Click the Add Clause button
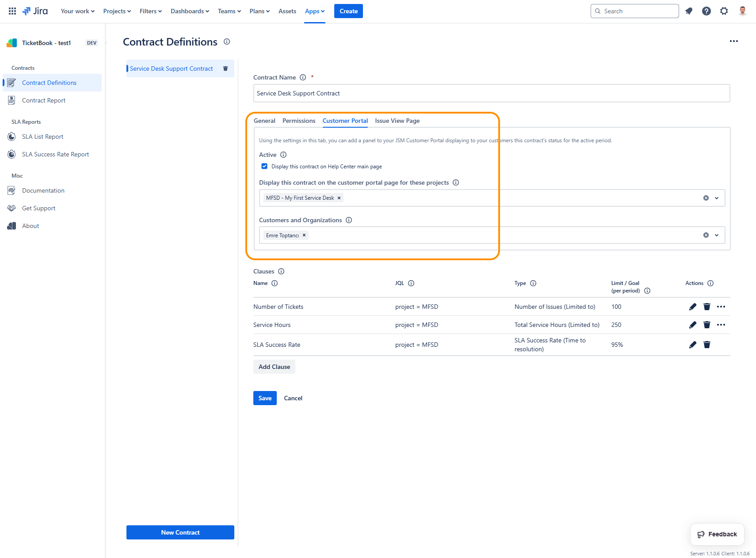 274,367
